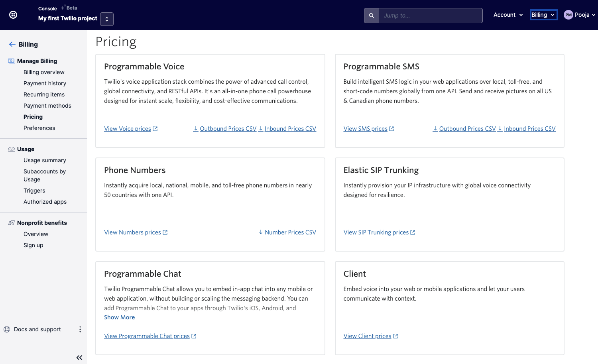Click Docs and support lifebuoy icon
This screenshot has width=598, height=364.
7,329
